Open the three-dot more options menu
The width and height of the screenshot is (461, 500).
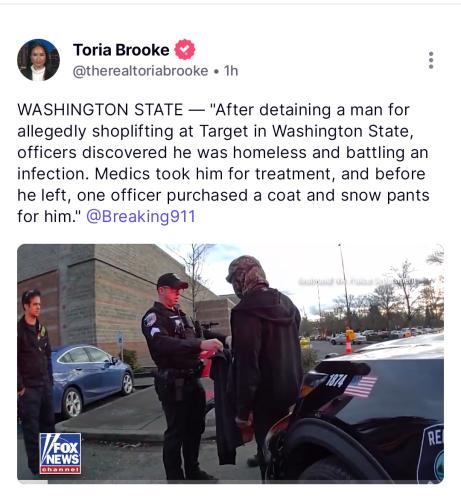click(x=431, y=60)
